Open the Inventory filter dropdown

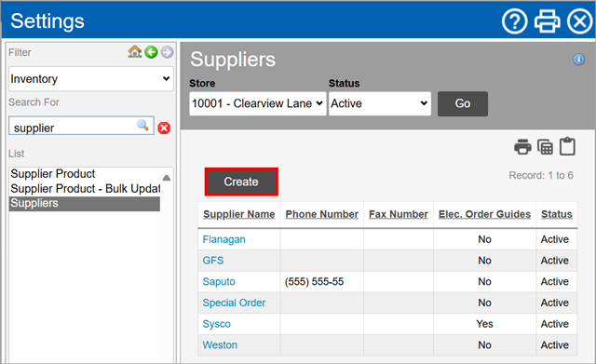coord(91,78)
